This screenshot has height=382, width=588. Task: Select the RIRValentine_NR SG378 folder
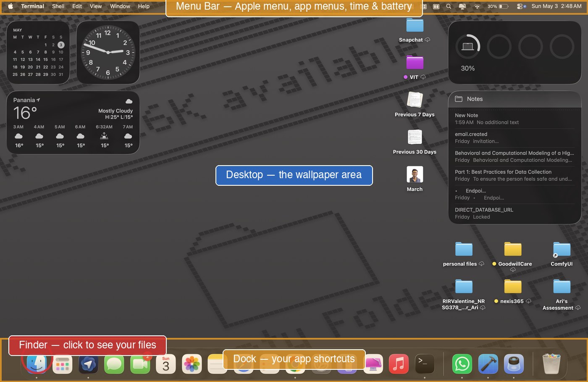464,294
